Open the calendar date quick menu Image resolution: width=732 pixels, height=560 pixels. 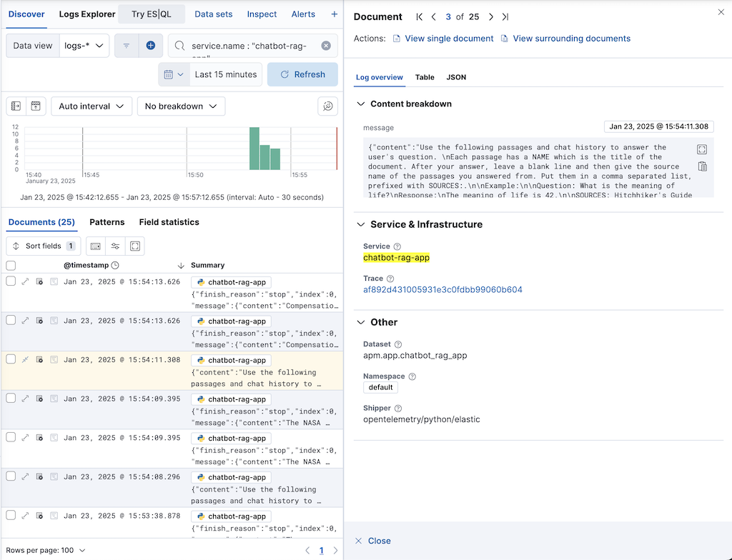(174, 74)
